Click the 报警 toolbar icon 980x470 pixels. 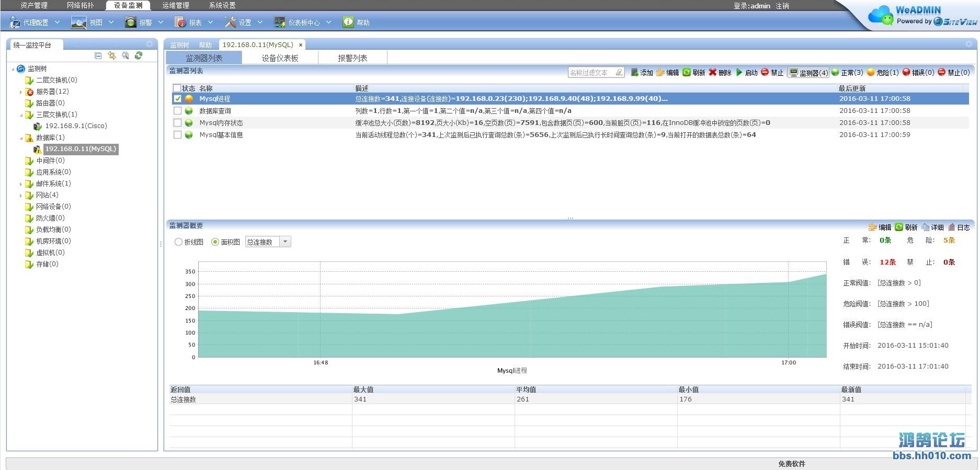click(130, 22)
